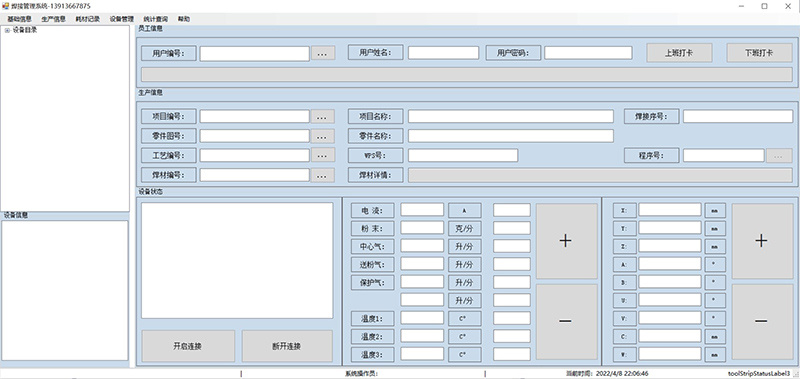The width and height of the screenshot is (800, 379).
Task: Focus the V axis input field
Action: tap(670, 318)
